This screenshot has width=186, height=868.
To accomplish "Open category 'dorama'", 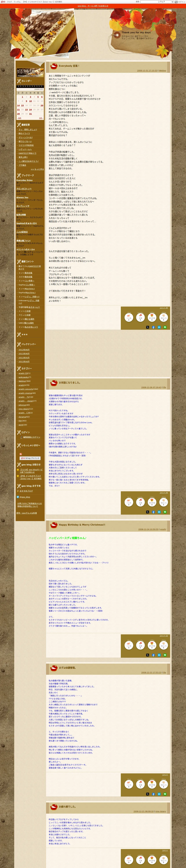I will click(x=22, y=416).
